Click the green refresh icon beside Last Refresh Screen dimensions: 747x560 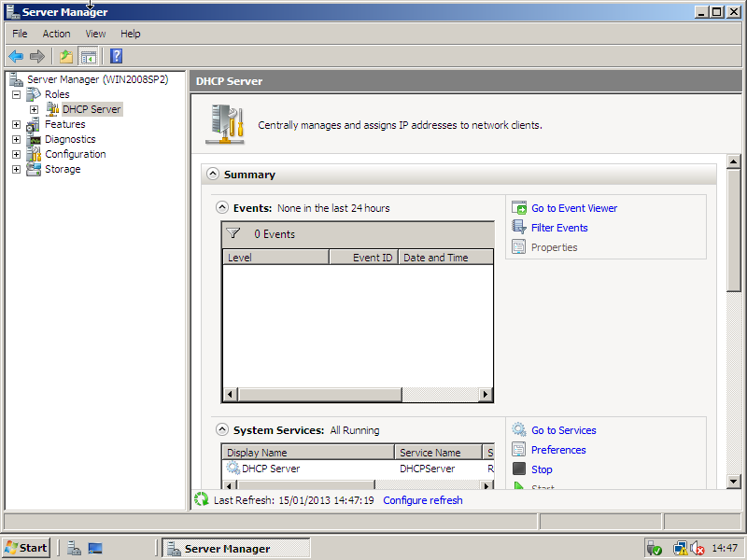(x=201, y=500)
